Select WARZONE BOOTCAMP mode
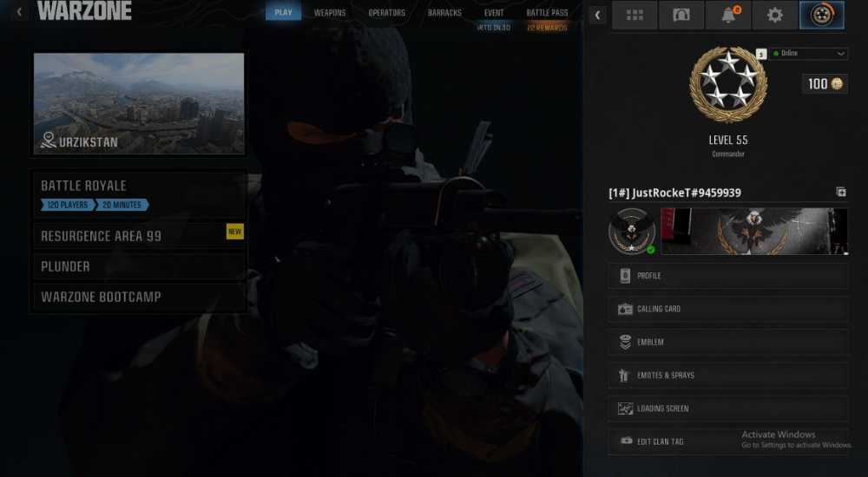This screenshot has height=477, width=868. [x=139, y=297]
